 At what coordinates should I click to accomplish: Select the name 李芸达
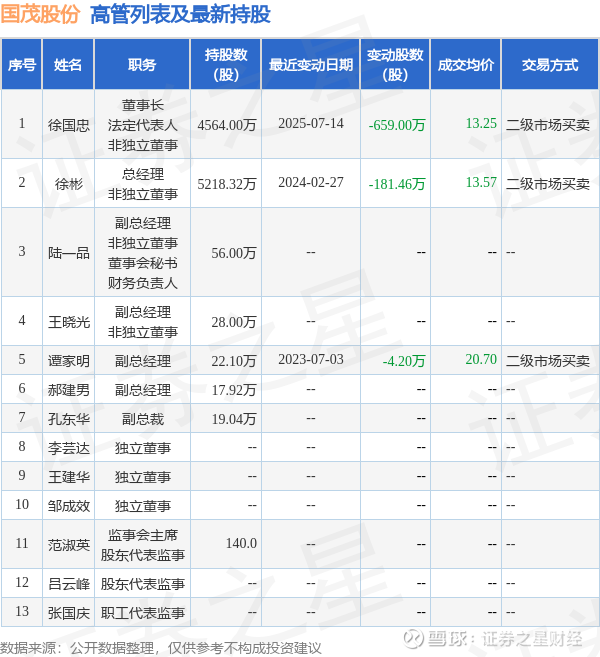[x=68, y=448]
